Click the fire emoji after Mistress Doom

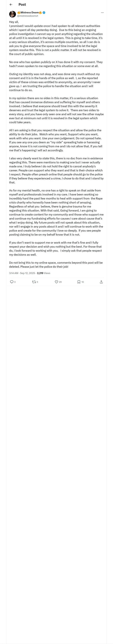tap(40, 13)
